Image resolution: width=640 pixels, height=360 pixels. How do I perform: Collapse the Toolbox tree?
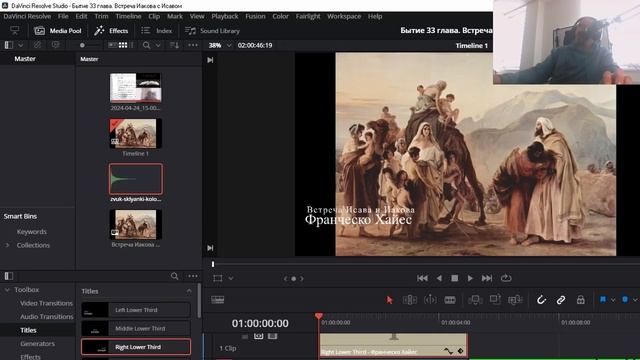[x=7, y=290]
